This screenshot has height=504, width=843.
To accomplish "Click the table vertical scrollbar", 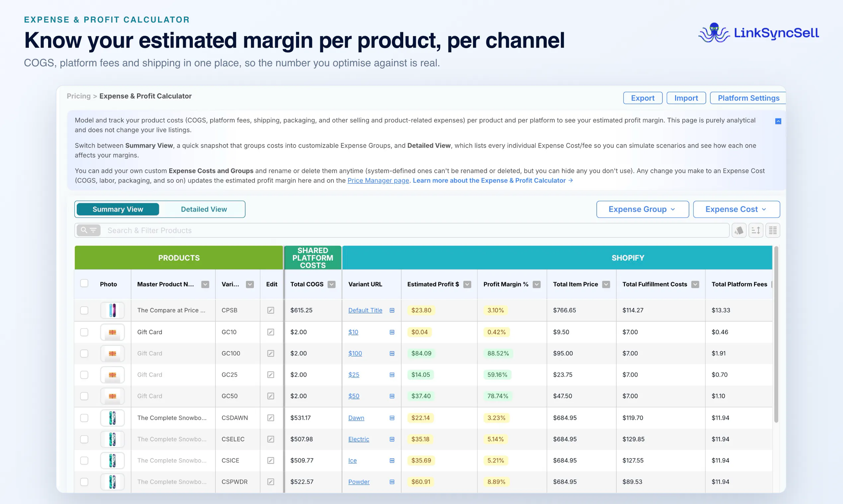I will pos(776,335).
